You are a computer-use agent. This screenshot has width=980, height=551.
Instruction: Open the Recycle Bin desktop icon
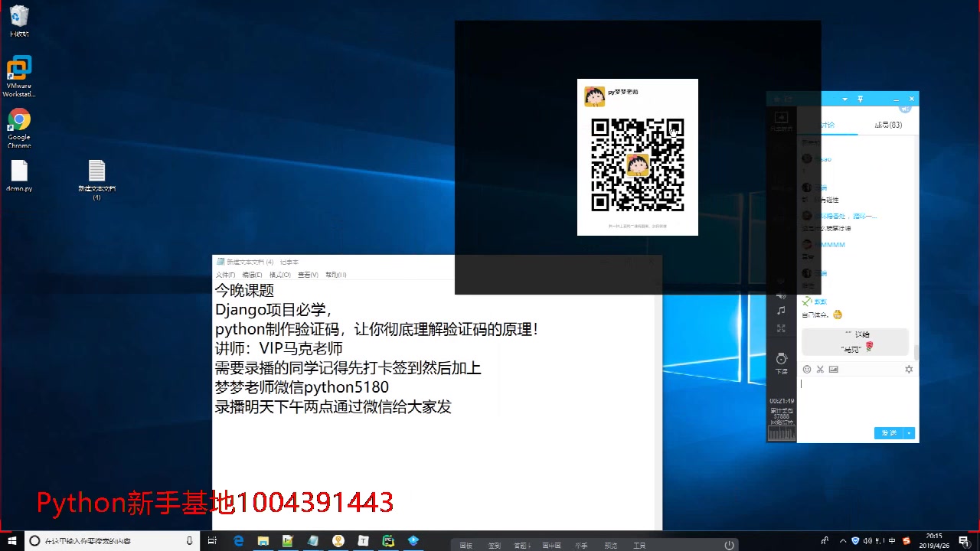[19, 21]
